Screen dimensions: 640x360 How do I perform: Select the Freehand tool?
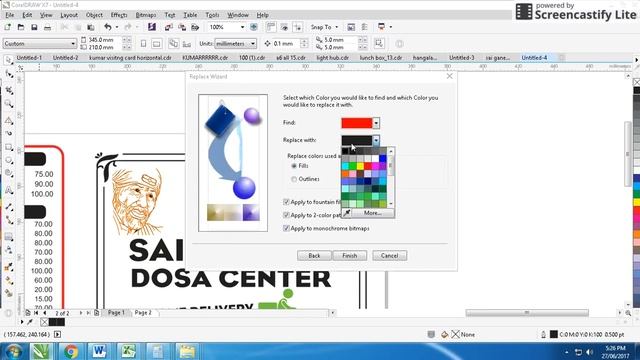(x=9, y=120)
